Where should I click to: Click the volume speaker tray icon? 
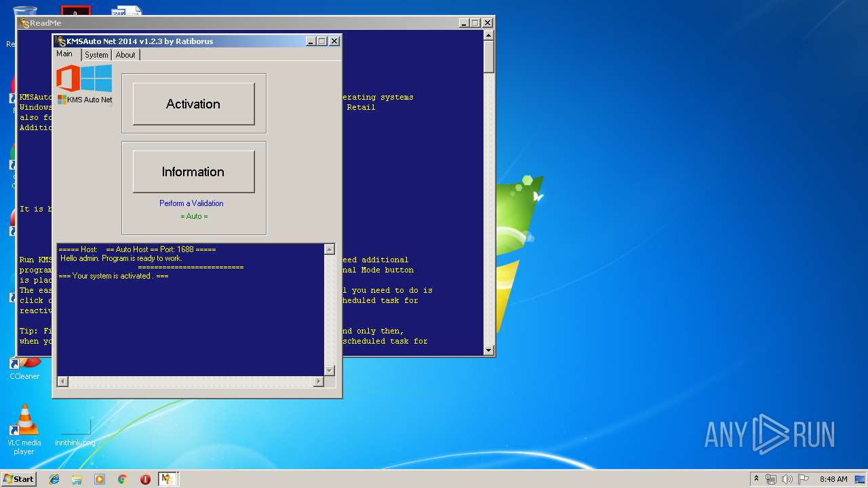click(x=787, y=479)
